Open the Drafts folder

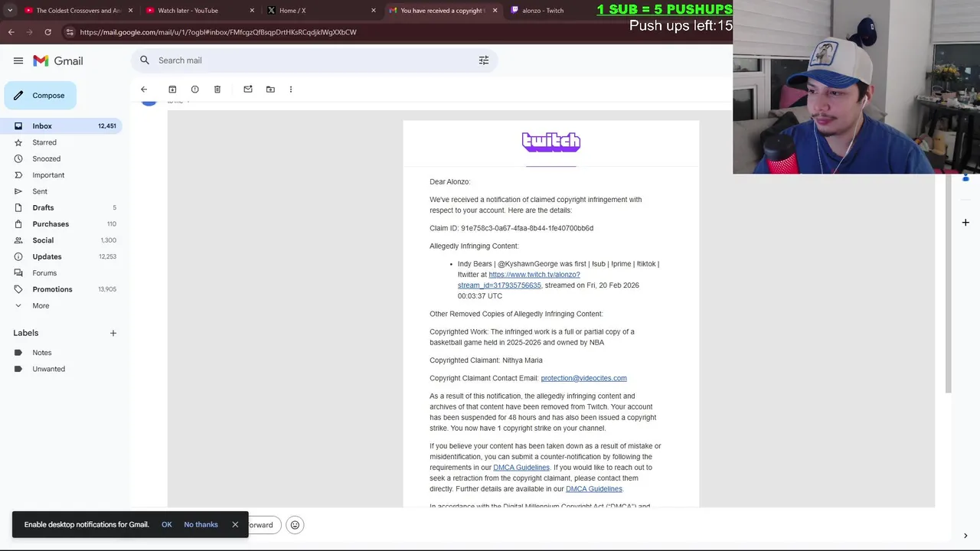61,207
